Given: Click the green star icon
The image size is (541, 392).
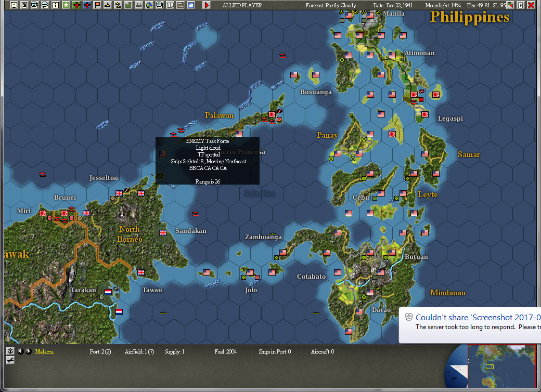Looking at the screenshot, I should [x=66, y=5].
